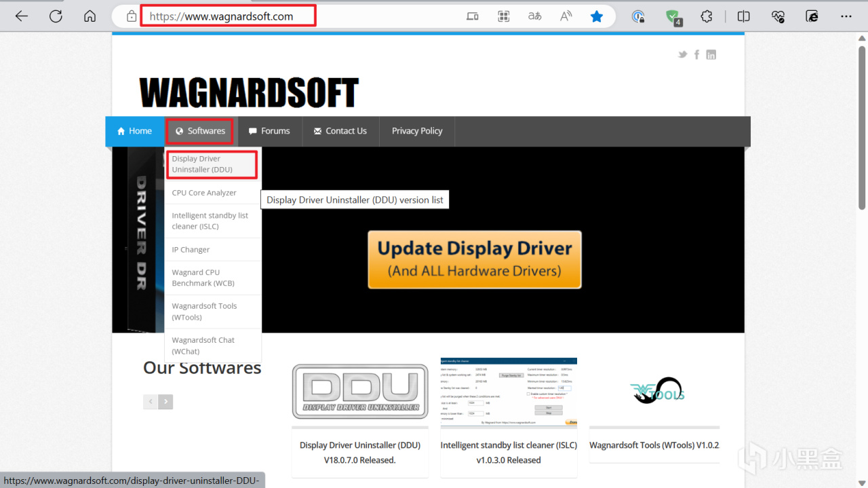Select CPU Core Analyzer menu entry
The width and height of the screenshot is (868, 488).
213,193
